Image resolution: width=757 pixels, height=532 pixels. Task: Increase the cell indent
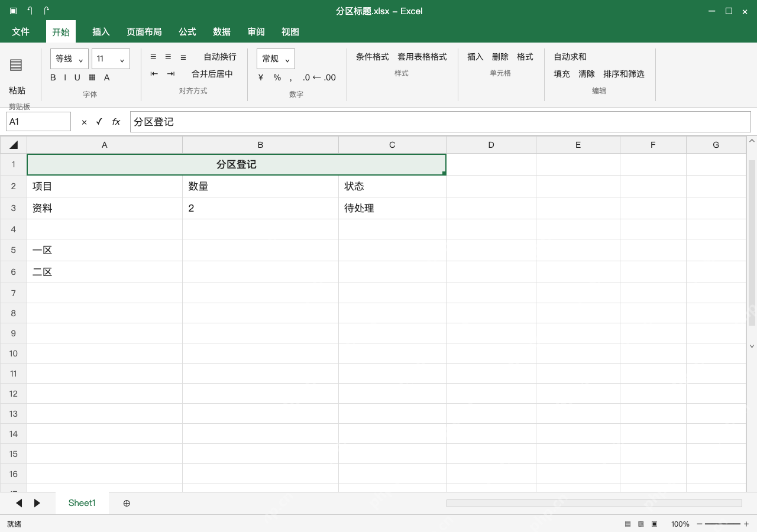pyautogui.click(x=171, y=74)
